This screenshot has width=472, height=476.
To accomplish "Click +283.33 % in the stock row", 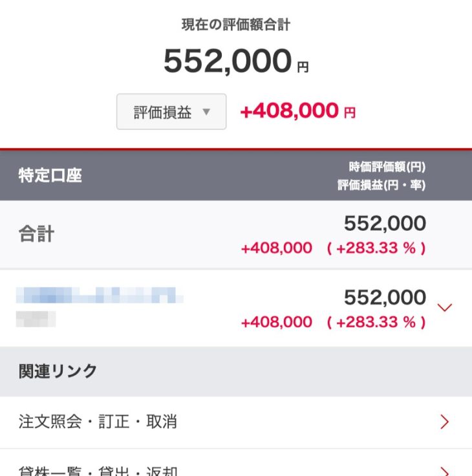I will [376, 322].
